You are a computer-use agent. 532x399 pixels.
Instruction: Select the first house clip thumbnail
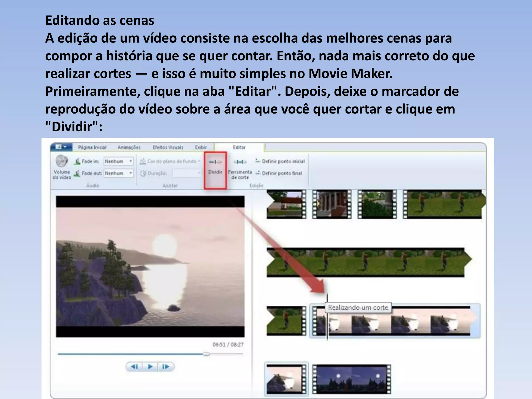[x=287, y=204]
